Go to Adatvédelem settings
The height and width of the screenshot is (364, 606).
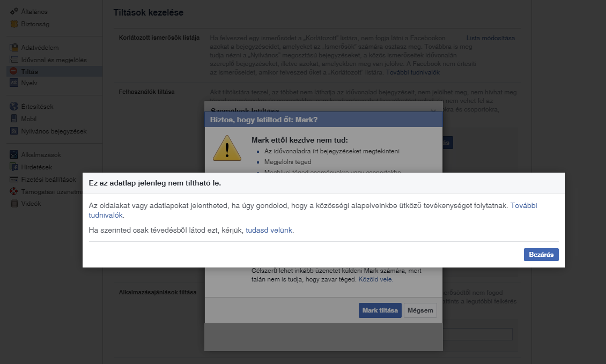pos(40,48)
